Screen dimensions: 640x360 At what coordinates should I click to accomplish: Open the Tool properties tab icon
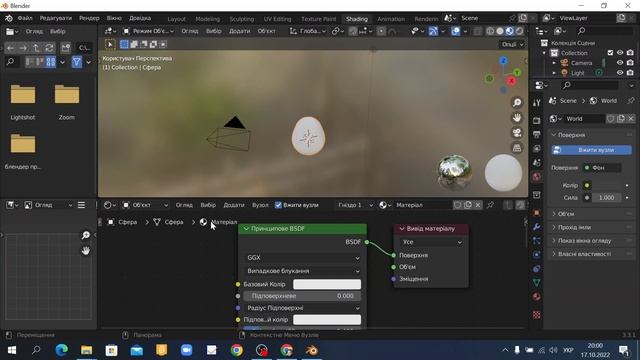click(x=536, y=103)
